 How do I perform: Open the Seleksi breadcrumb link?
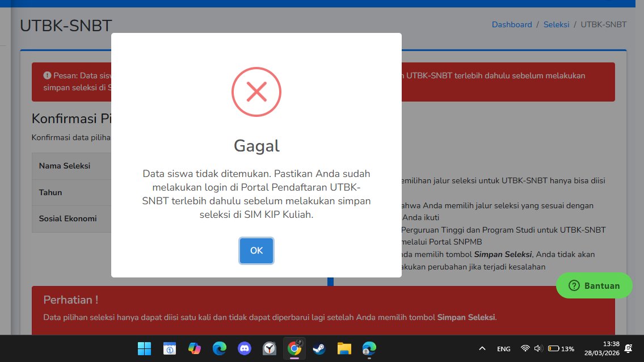coord(556,24)
